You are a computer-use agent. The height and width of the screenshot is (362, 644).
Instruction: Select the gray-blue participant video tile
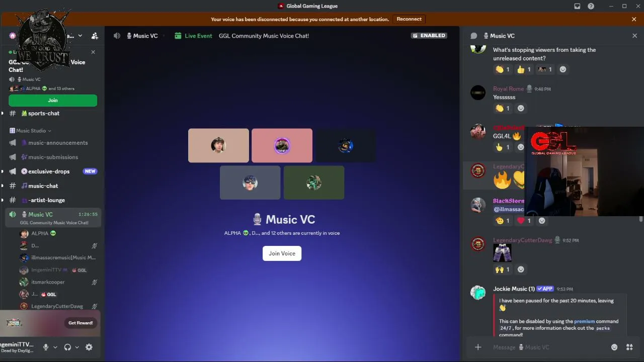coord(250,183)
